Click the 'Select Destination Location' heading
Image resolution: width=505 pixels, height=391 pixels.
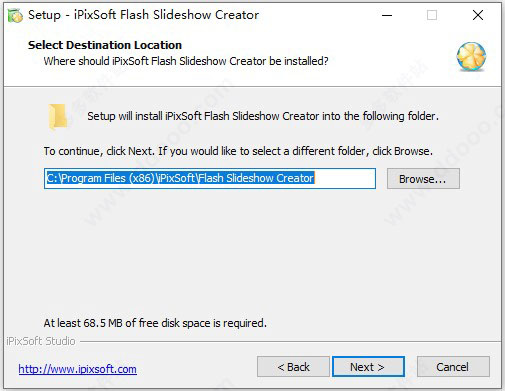(105, 45)
